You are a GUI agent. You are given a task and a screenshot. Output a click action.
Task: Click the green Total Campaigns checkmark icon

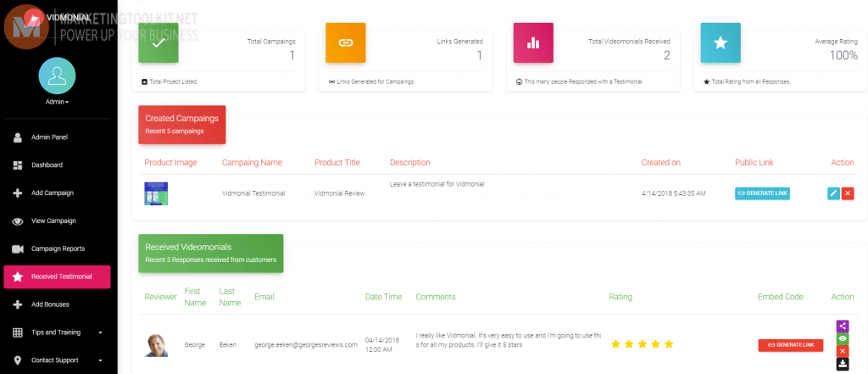pyautogui.click(x=159, y=42)
